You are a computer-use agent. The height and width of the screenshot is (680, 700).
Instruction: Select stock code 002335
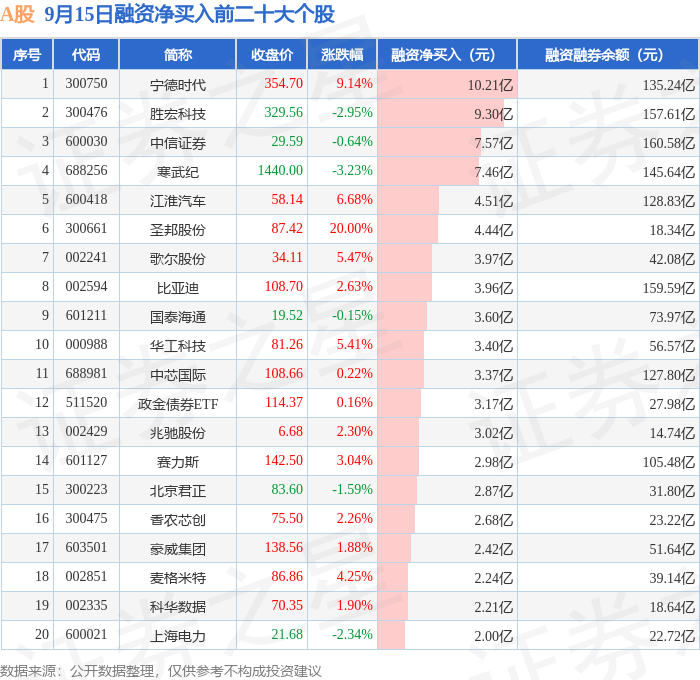[x=86, y=606]
